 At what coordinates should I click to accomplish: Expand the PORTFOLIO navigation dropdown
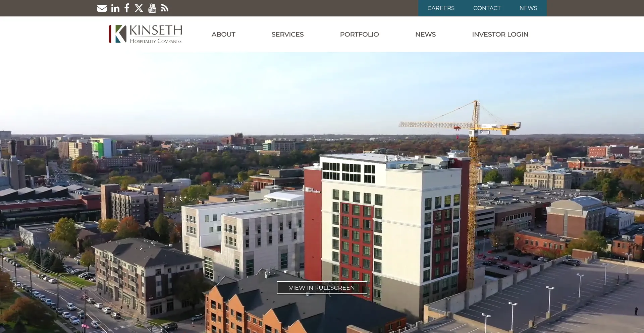coord(359,34)
